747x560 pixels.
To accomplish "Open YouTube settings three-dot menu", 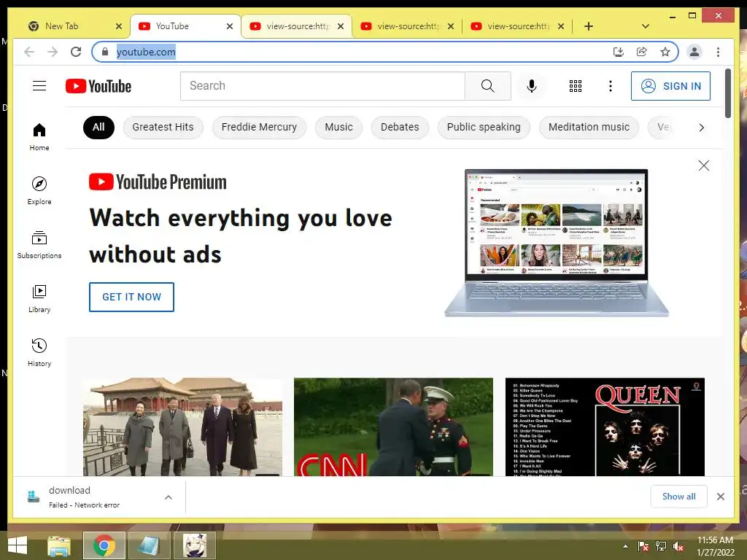I will coord(611,86).
